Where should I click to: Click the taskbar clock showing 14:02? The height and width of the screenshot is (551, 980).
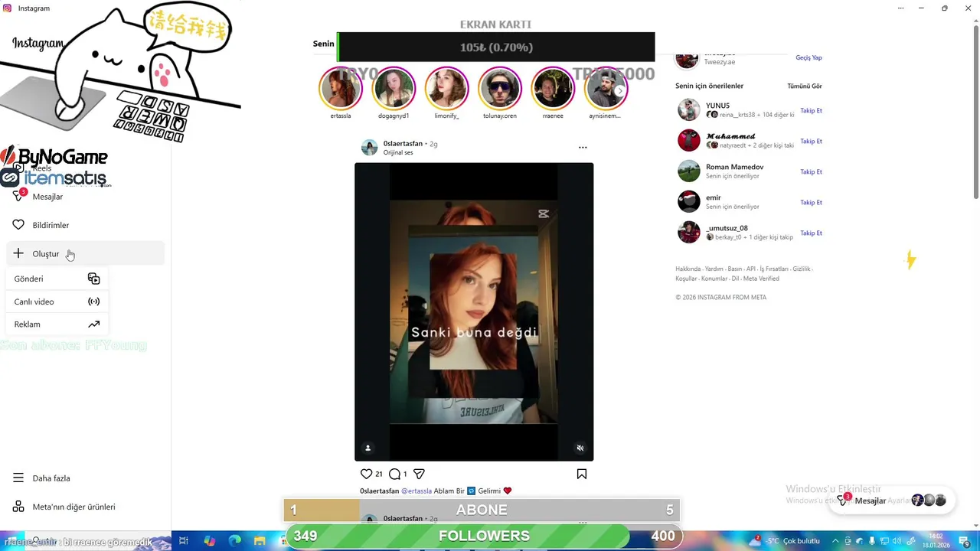point(936,540)
